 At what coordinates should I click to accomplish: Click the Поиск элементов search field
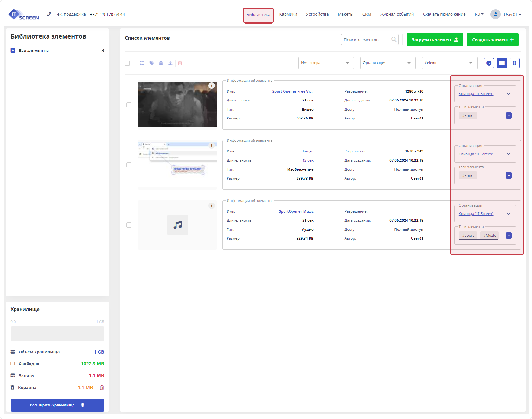[366, 40]
